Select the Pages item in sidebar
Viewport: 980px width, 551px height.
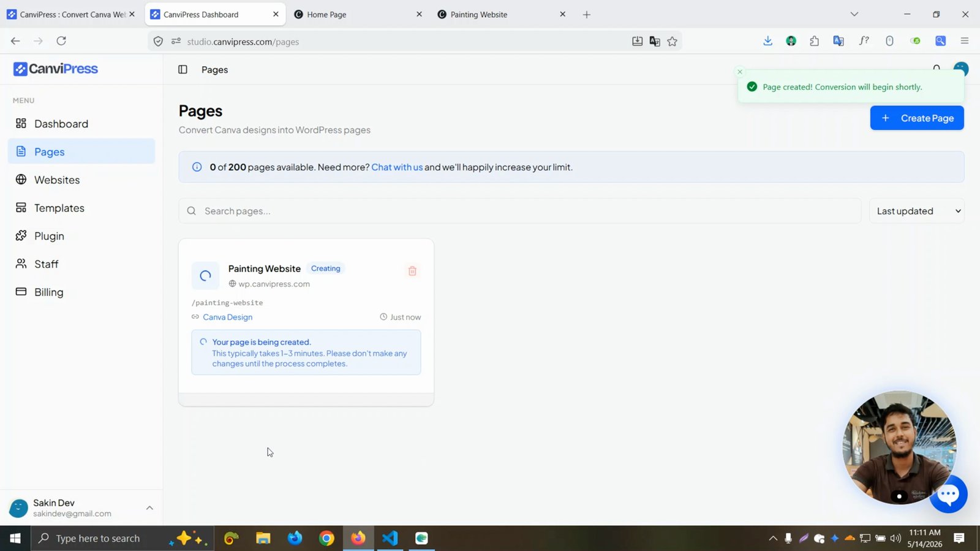point(81,151)
